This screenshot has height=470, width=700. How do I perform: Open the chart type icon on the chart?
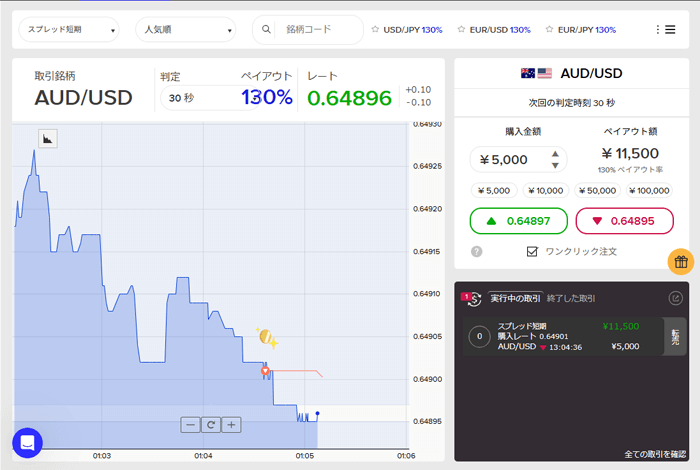click(x=48, y=139)
